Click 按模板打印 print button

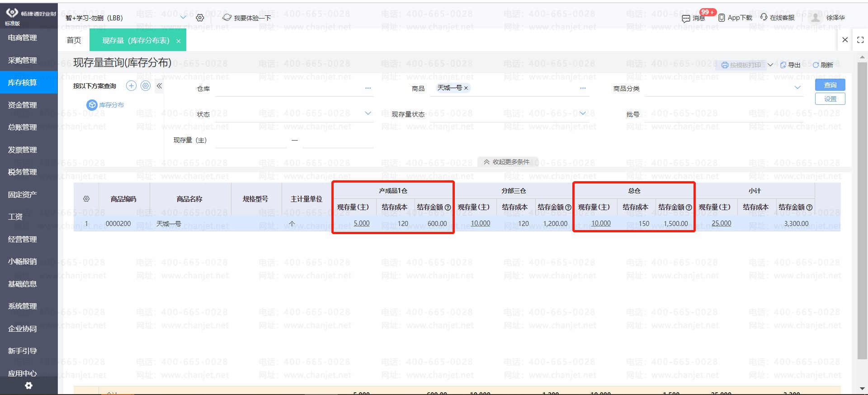pyautogui.click(x=741, y=65)
